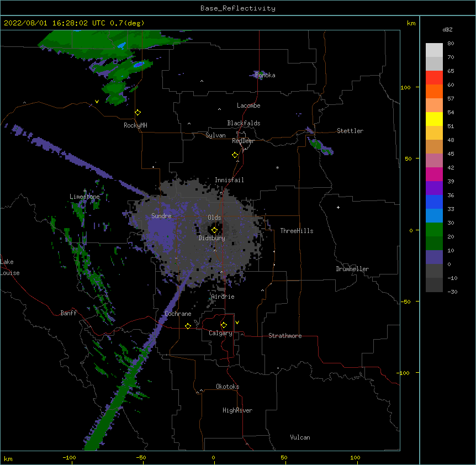Select the Lacombe town label

click(x=248, y=105)
